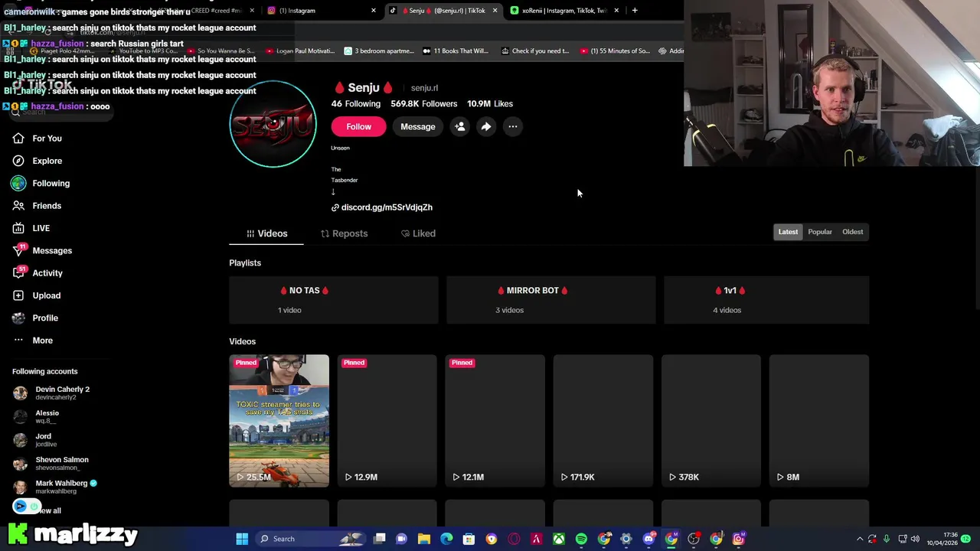
Task: Open Explore in sidebar
Action: click(37, 161)
